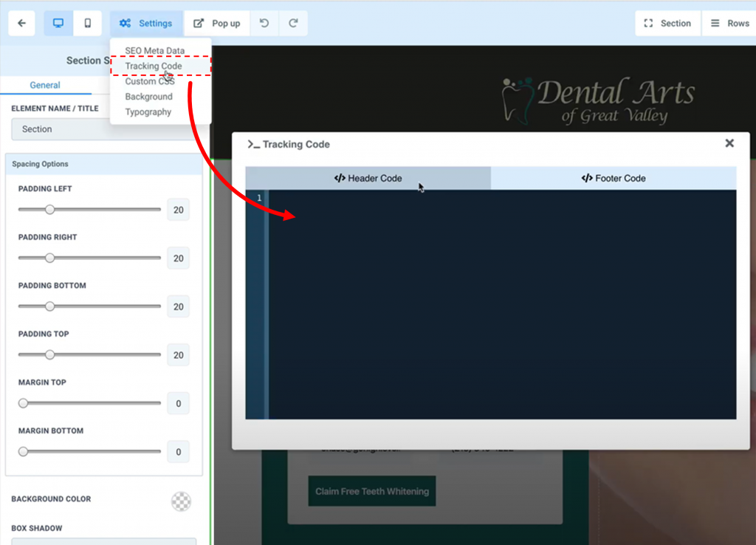
Task: Click the Element Name input field
Action: tap(103, 129)
